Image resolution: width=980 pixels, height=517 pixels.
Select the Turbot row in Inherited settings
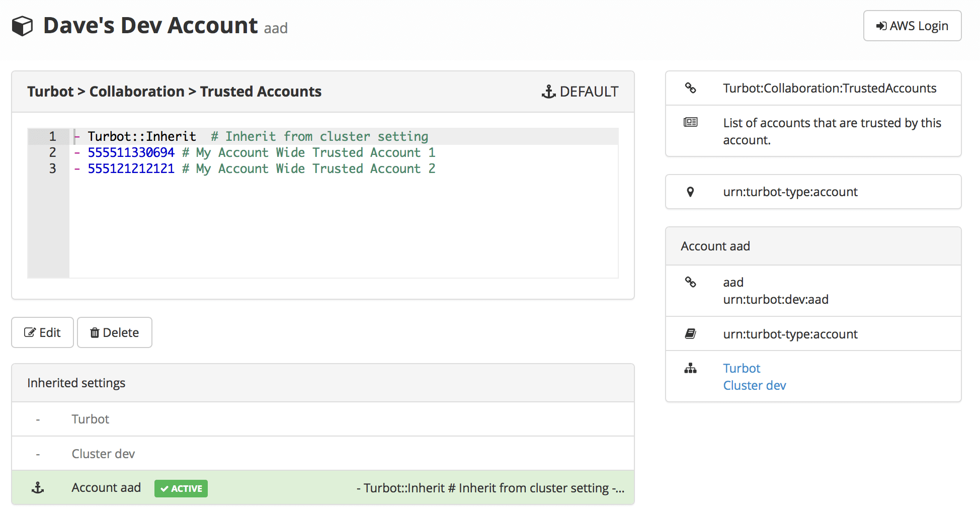pyautogui.click(x=323, y=419)
